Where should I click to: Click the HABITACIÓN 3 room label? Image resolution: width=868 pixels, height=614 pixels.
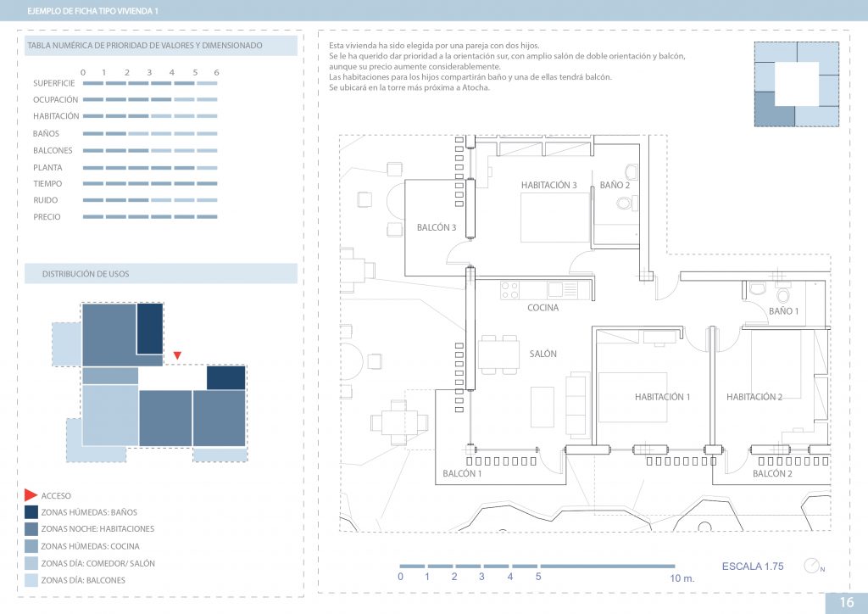click(x=548, y=185)
